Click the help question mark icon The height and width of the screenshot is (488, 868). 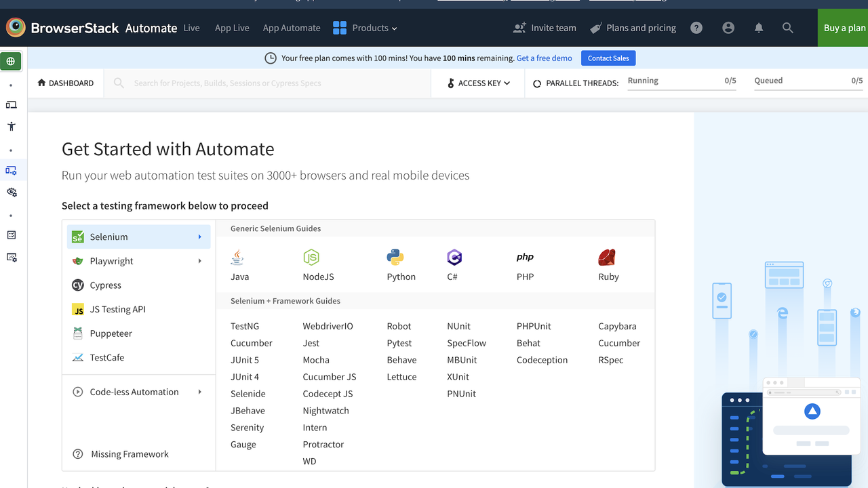click(x=696, y=28)
